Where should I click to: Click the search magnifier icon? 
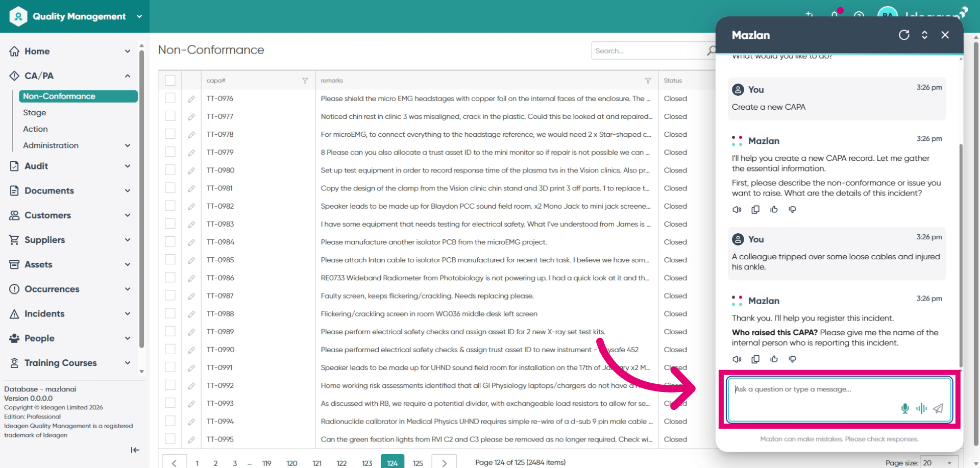point(711,51)
